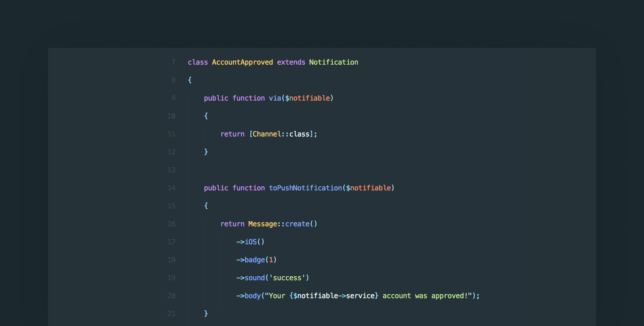
Task: Click the $notifiable parameter on line 9
Action: point(308,98)
